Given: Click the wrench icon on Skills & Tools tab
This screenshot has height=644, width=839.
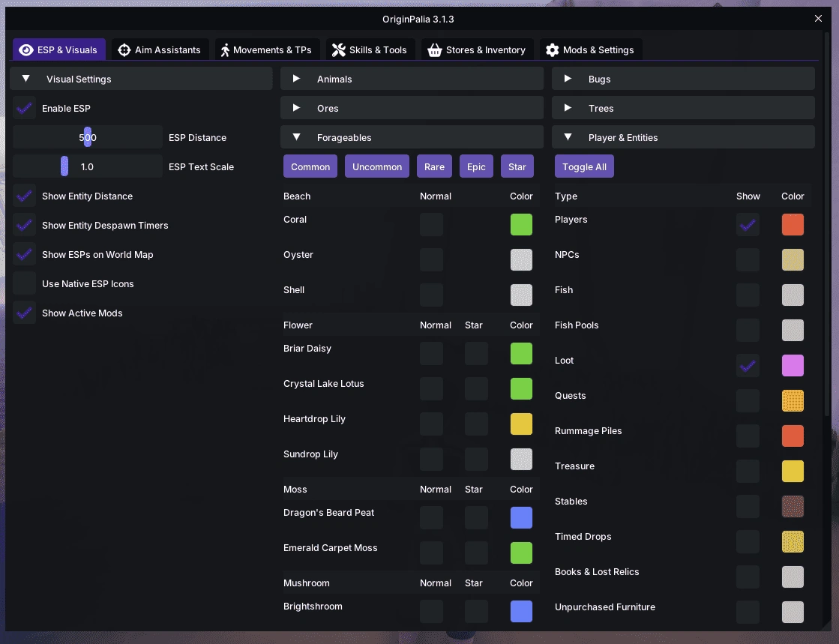Looking at the screenshot, I should (x=338, y=49).
